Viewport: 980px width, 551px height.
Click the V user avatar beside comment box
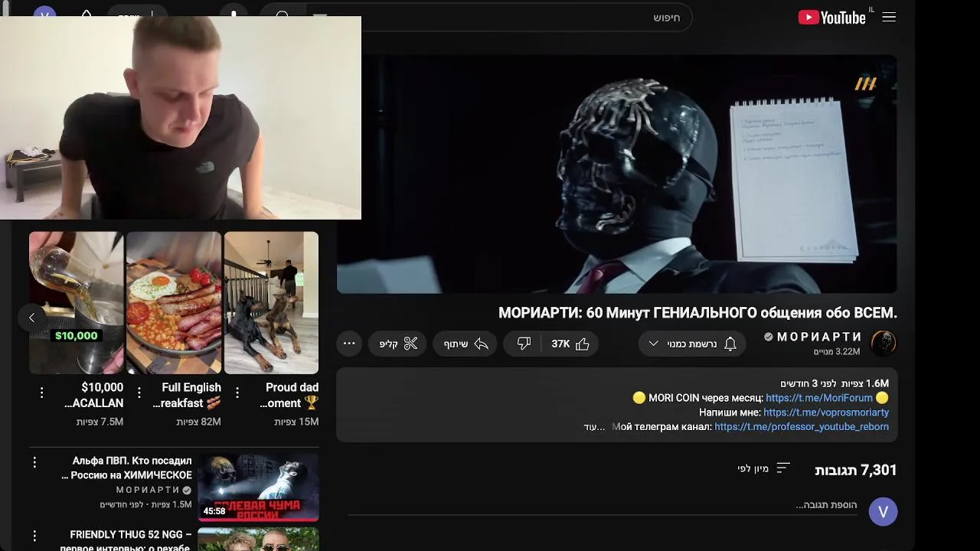coord(883,511)
